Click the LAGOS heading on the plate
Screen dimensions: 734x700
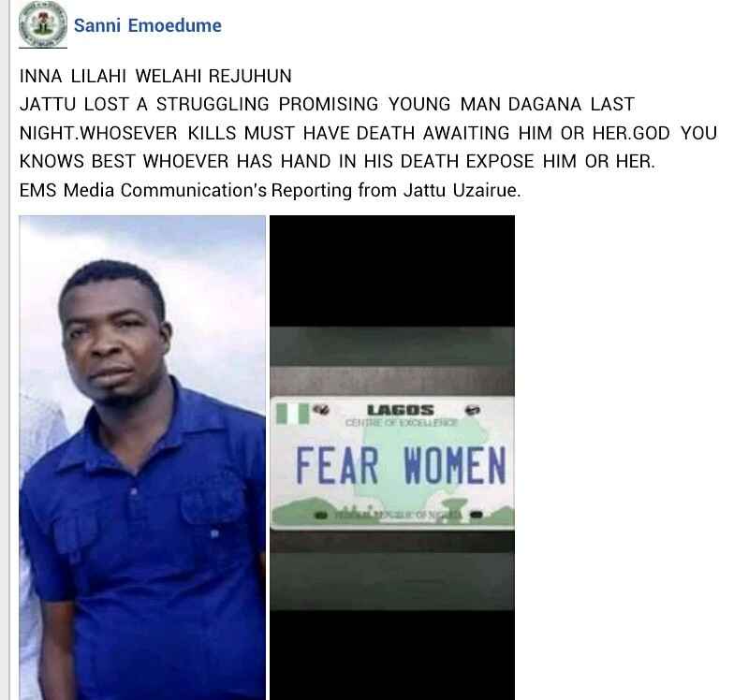tap(401, 410)
